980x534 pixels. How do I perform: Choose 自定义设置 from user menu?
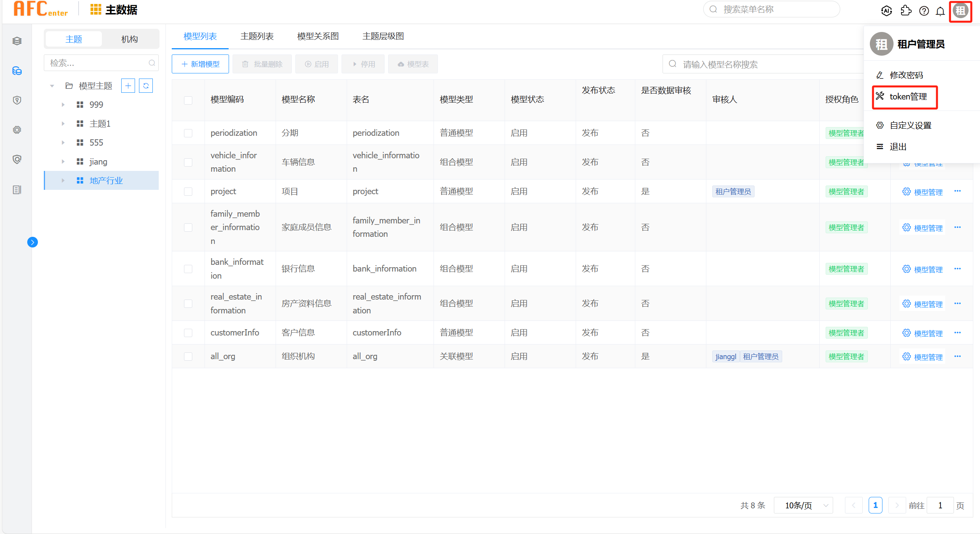tap(911, 125)
